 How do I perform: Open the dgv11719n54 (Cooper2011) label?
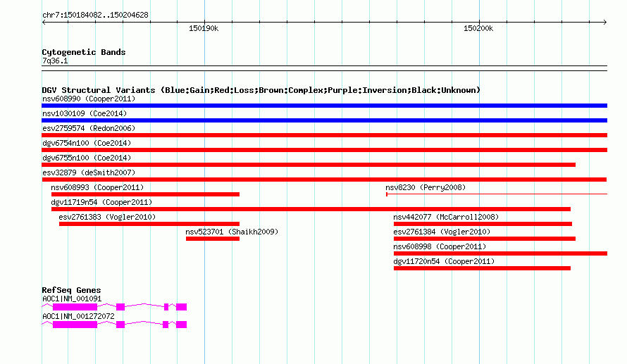(x=101, y=202)
